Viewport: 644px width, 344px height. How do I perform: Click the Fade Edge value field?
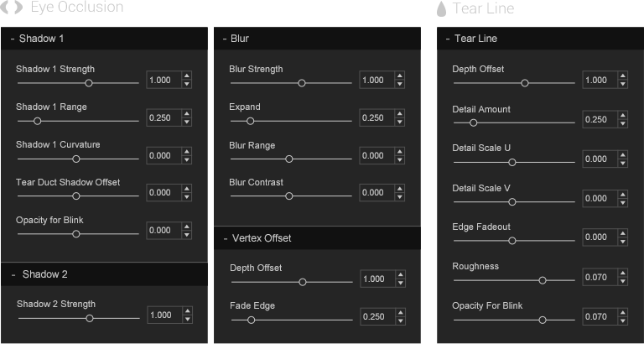(x=375, y=316)
